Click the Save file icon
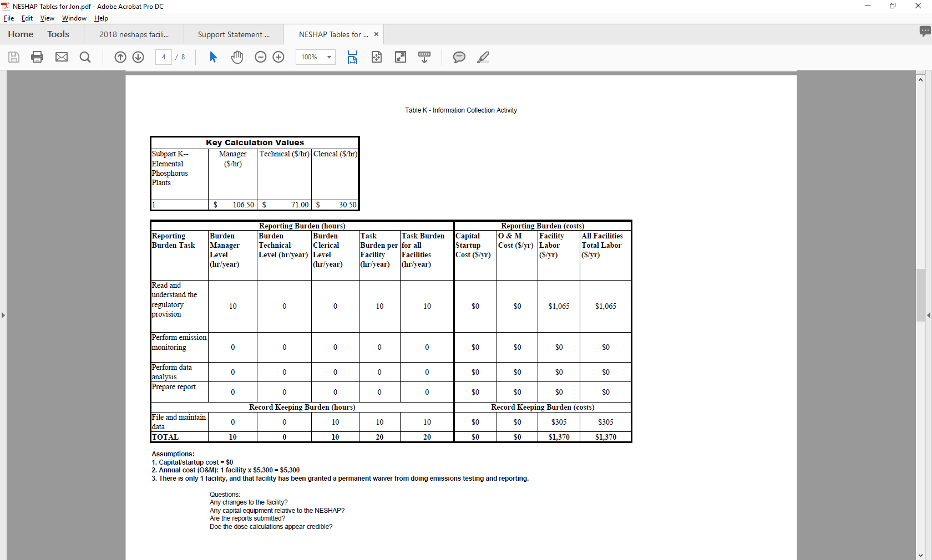Viewport: 932px width, 560px height. (14, 57)
